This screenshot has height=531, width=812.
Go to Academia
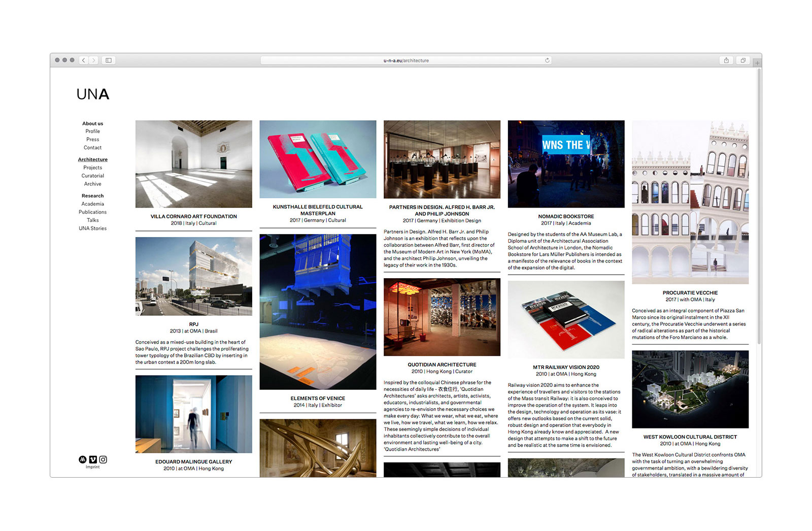[x=93, y=204]
